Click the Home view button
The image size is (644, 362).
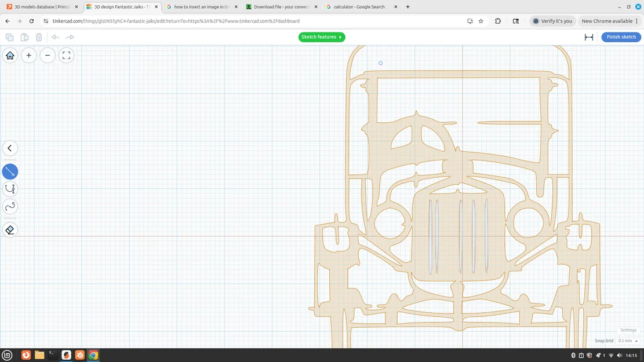pos(10,56)
